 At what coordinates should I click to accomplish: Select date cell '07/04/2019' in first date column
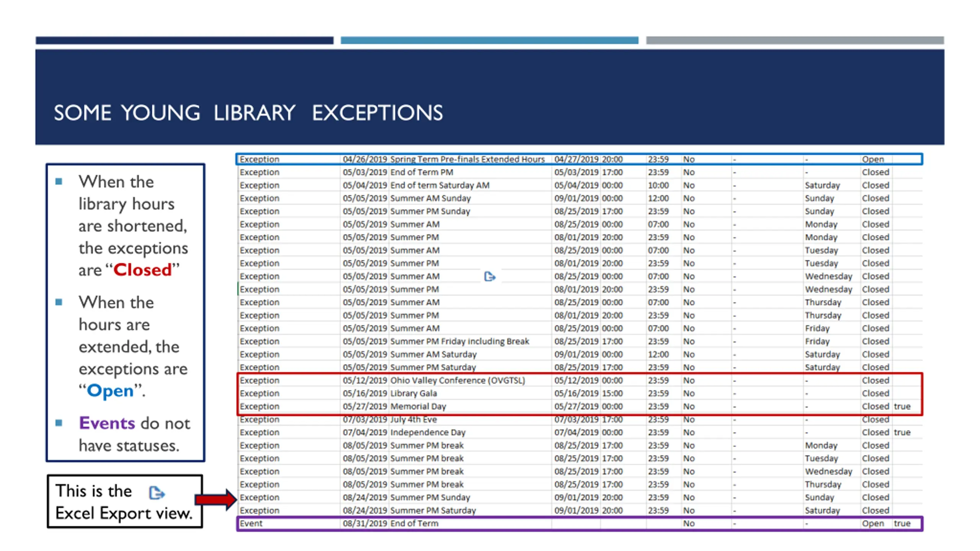tap(365, 432)
